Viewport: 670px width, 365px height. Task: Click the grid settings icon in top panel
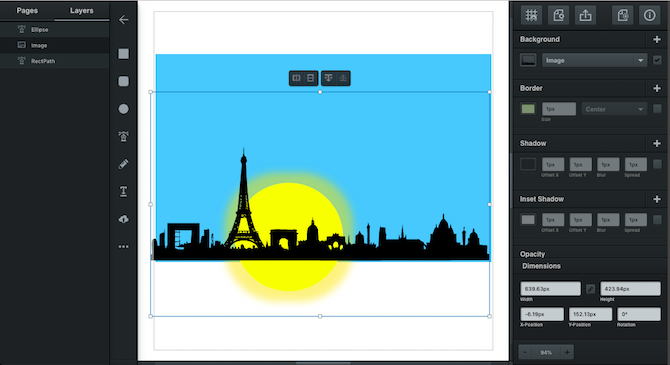point(531,15)
